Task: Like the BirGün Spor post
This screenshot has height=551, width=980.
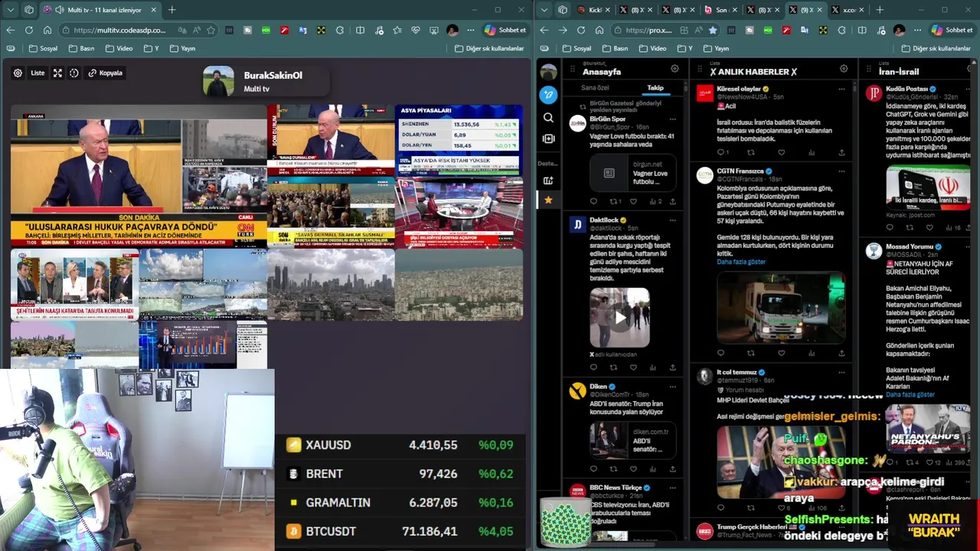Action: 633,201
